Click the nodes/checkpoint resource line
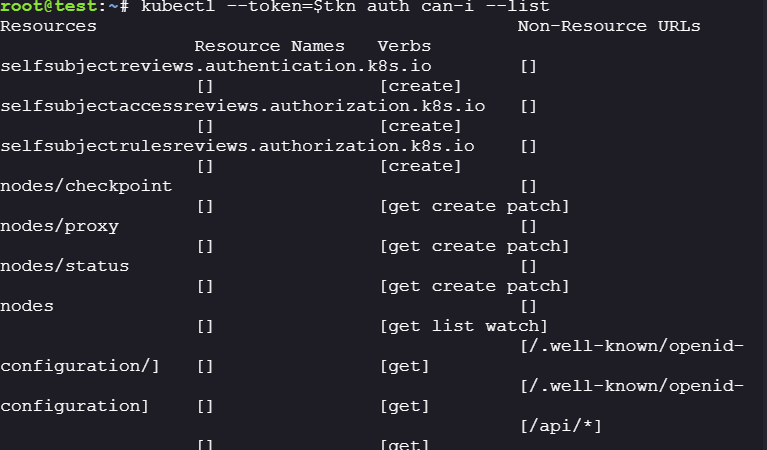 (86, 186)
